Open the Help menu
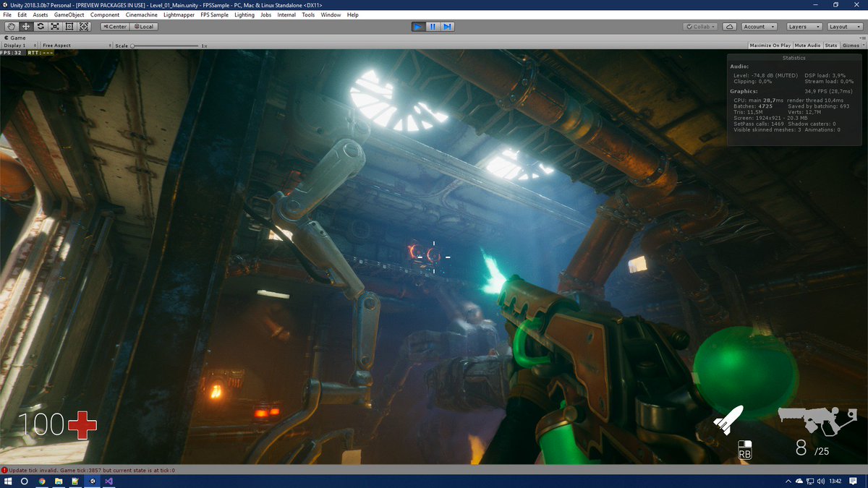This screenshot has width=868, height=488. [352, 14]
